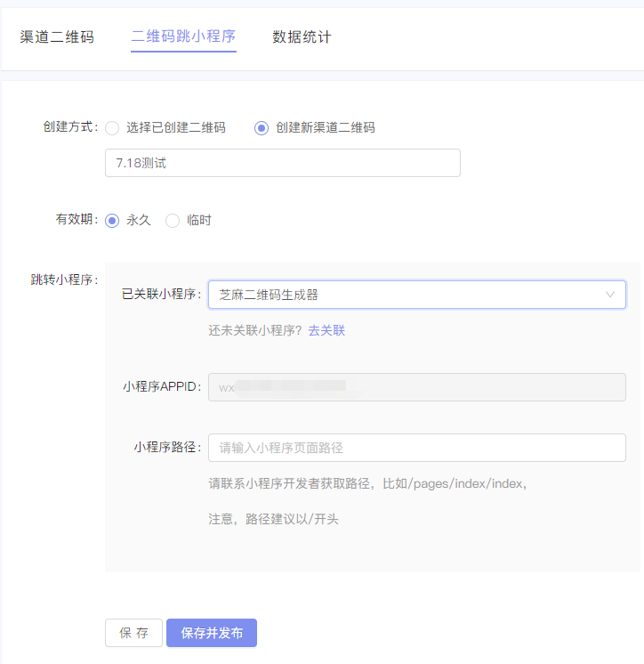Switch to the 渠道二维码 tab
The image size is (644, 664).
pyautogui.click(x=57, y=36)
